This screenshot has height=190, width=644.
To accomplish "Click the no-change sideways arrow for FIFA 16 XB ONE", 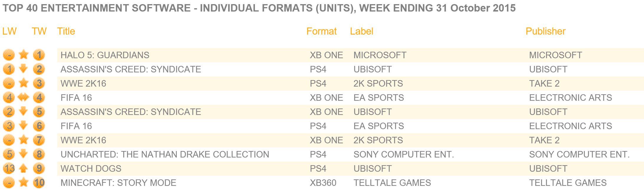I will tap(24, 98).
